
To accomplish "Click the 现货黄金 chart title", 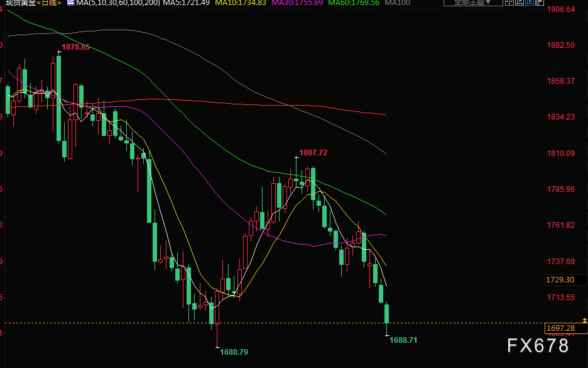I will click(x=19, y=3).
